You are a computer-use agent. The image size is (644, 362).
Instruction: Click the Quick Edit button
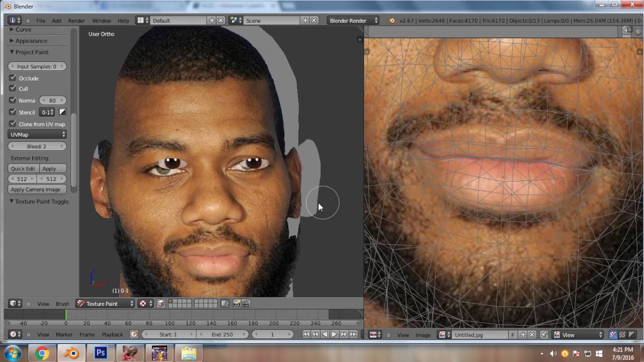[x=23, y=168]
